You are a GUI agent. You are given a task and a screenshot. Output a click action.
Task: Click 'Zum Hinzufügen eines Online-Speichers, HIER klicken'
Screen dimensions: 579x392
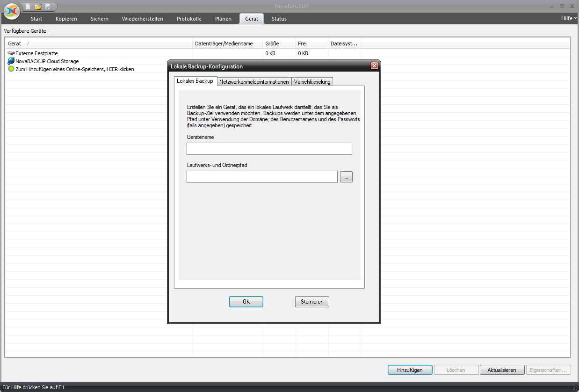click(x=75, y=69)
